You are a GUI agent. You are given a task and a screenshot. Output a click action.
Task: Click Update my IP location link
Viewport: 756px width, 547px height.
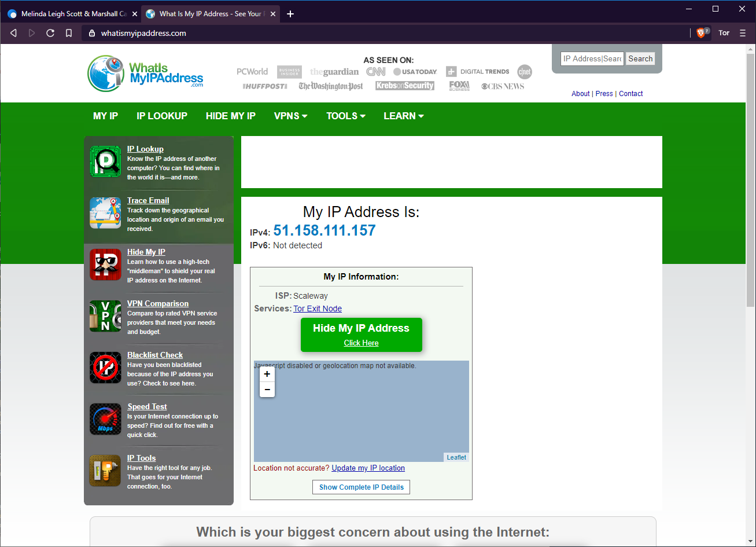click(368, 468)
